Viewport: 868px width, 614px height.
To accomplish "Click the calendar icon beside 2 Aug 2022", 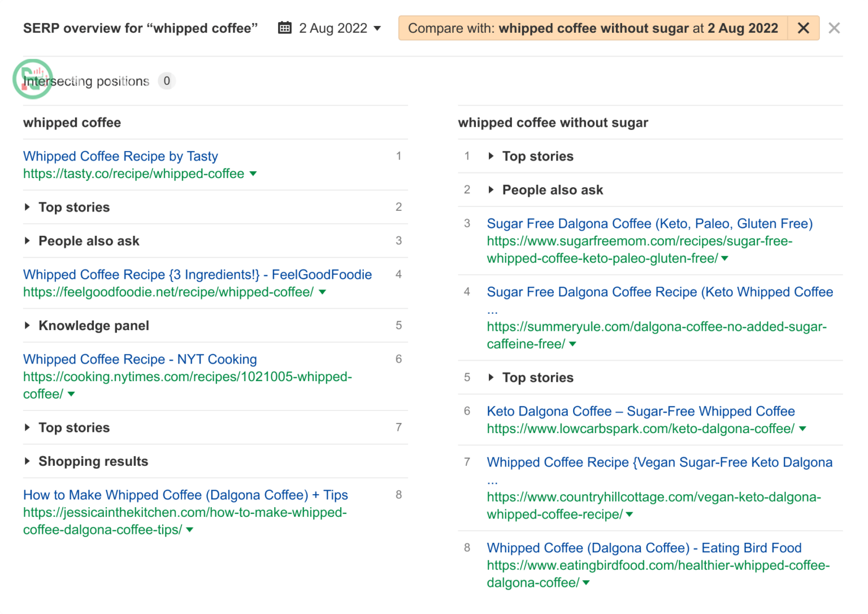I will pos(285,28).
